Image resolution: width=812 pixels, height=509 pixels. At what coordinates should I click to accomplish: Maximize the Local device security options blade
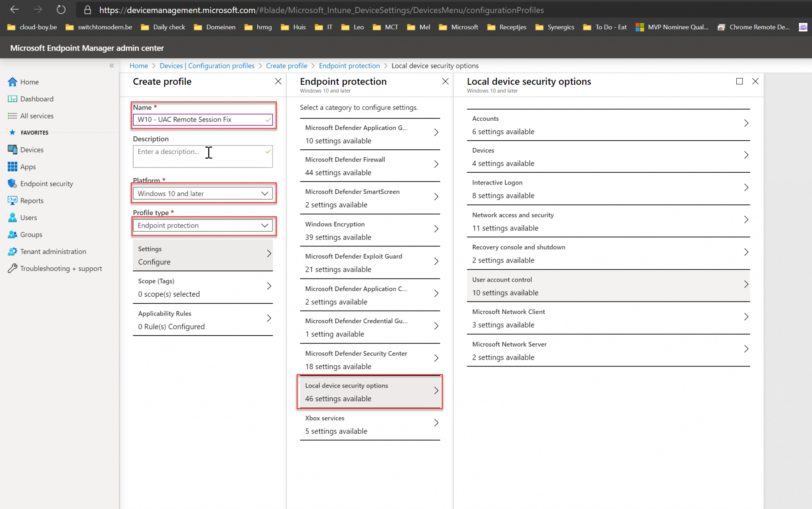(739, 81)
